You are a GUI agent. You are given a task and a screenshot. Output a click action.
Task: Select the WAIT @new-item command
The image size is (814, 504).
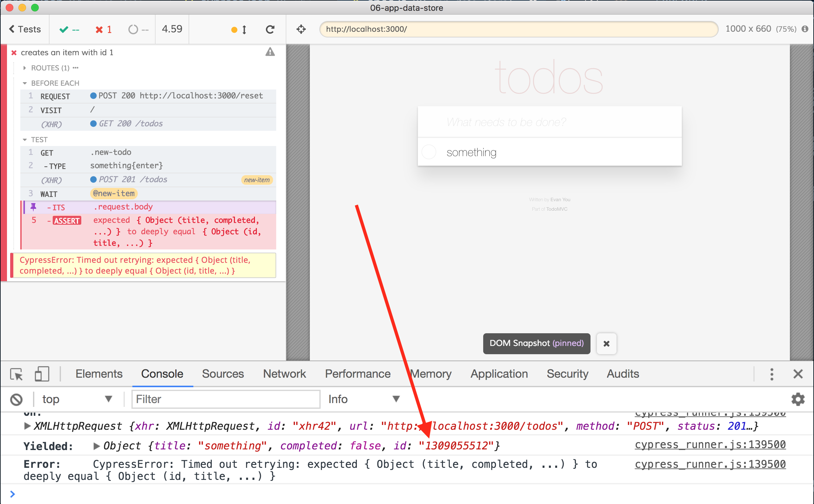coord(148,194)
